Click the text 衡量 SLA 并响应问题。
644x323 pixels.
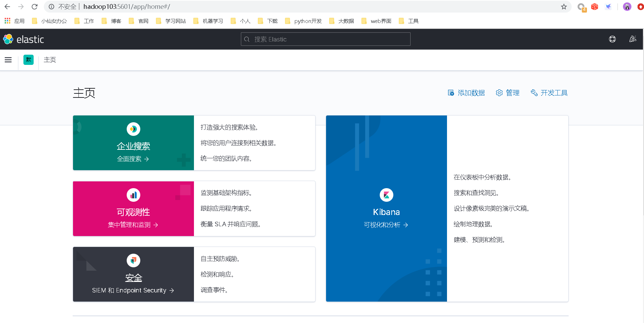coord(231,224)
